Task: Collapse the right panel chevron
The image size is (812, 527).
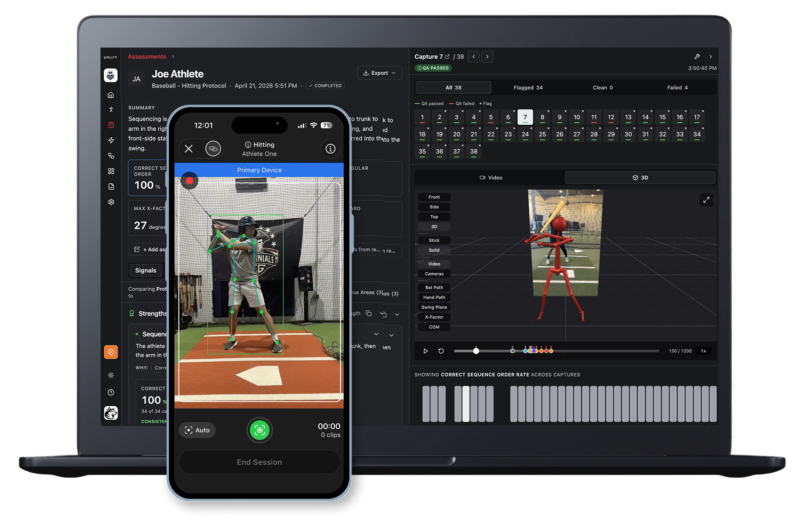Action: point(711,57)
